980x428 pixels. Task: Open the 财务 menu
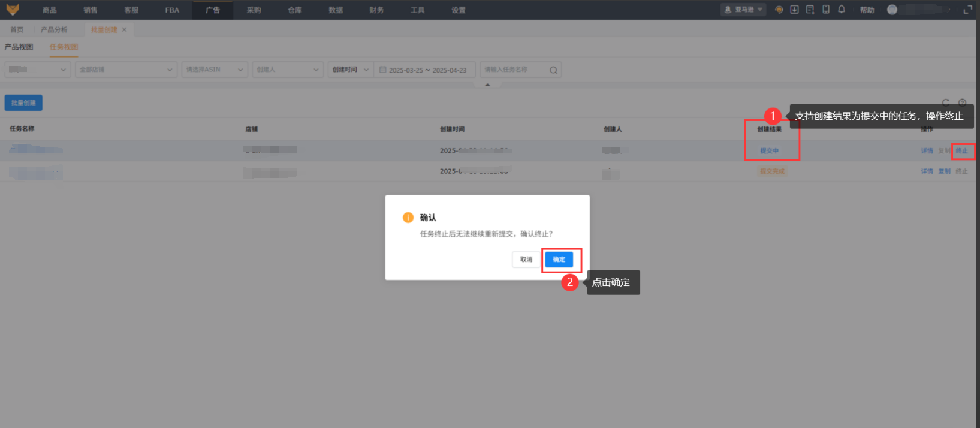coord(376,10)
